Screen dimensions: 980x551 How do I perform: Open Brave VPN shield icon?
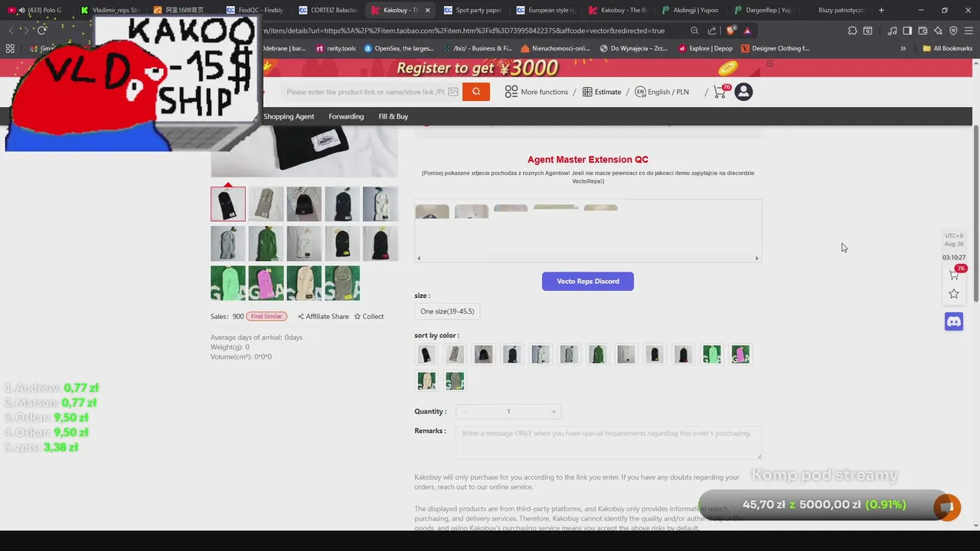tap(953, 31)
